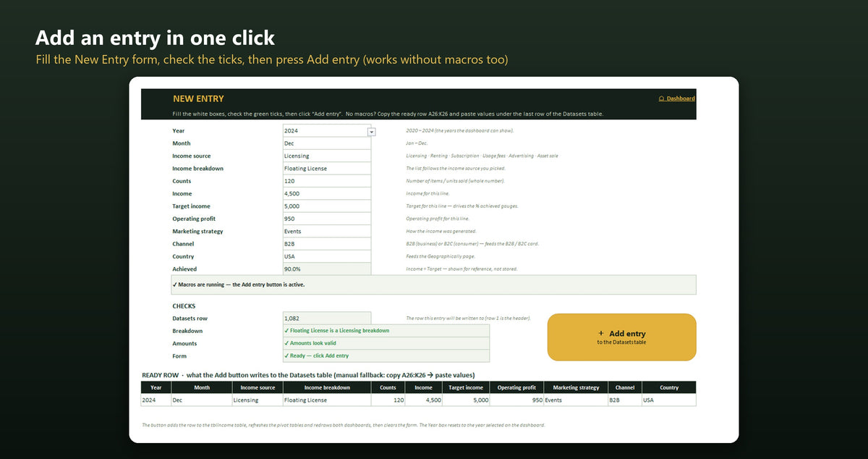Select the 'Amounts' label under CHECKS

tap(184, 343)
